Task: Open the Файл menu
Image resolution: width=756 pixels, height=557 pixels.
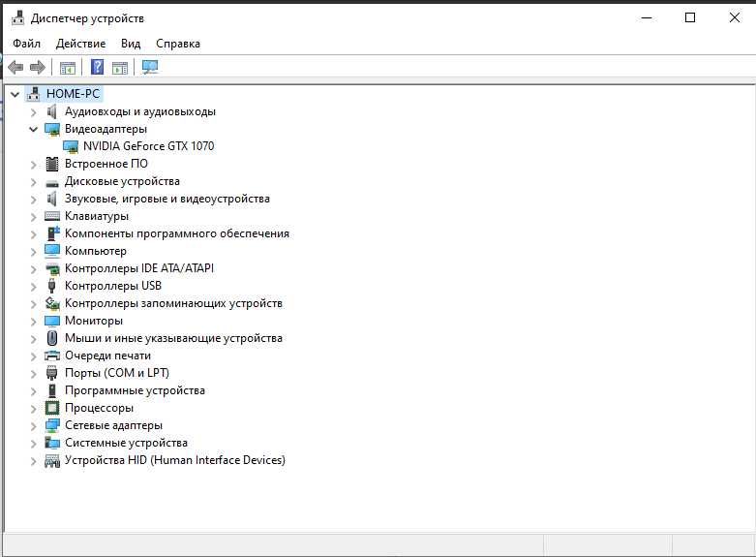Action: (x=26, y=44)
